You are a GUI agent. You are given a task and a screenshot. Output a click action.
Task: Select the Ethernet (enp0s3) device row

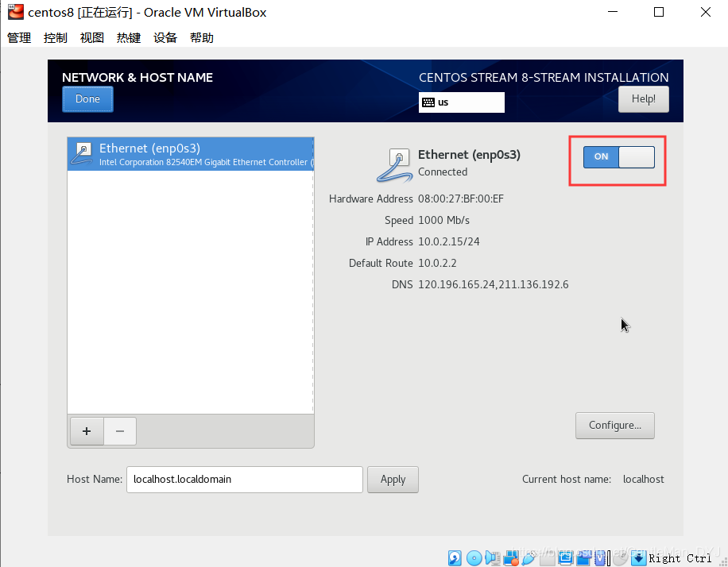click(191, 154)
